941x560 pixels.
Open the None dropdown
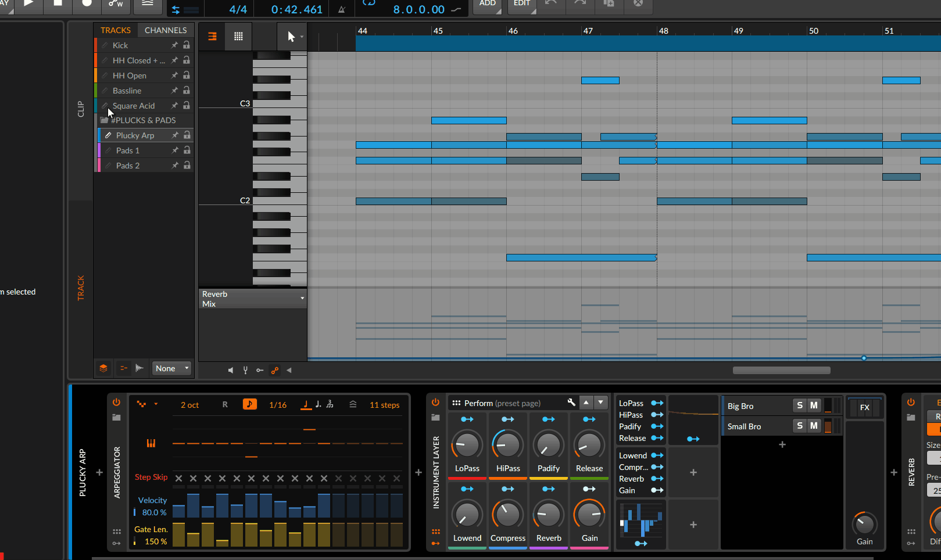click(171, 368)
